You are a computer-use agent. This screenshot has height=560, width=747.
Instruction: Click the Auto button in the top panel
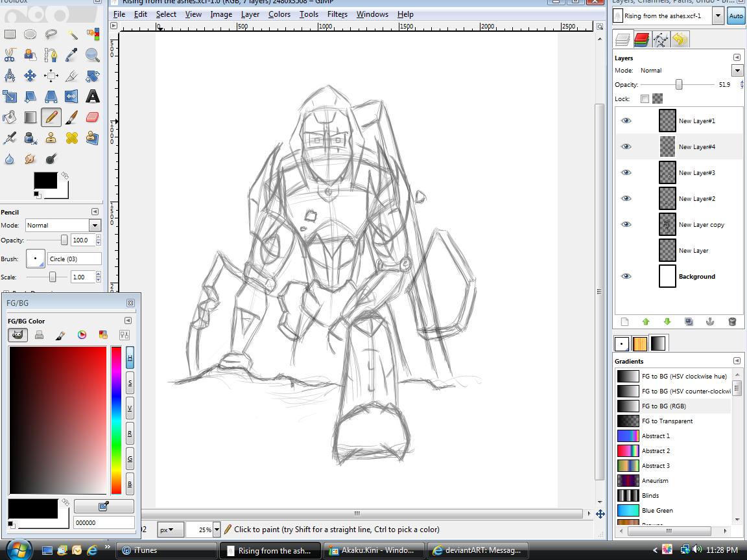[736, 16]
